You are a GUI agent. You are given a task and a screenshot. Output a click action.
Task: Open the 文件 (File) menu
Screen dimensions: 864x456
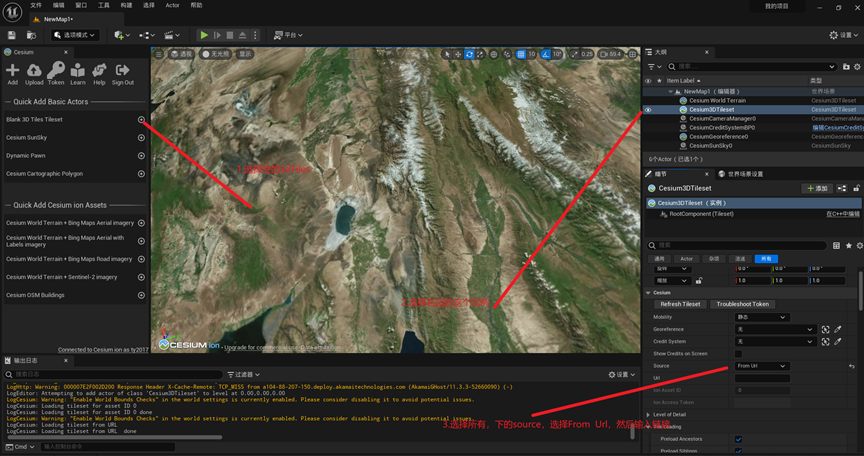tap(36, 5)
